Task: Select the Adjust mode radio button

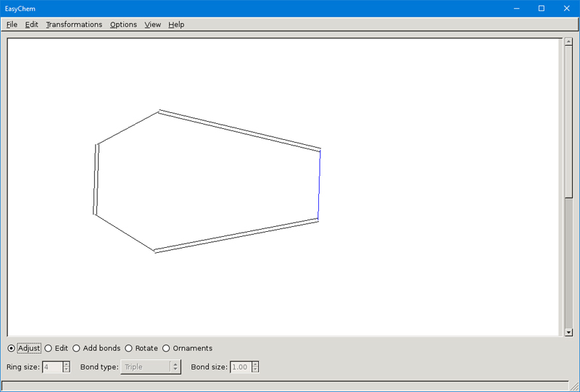Action: click(12, 349)
